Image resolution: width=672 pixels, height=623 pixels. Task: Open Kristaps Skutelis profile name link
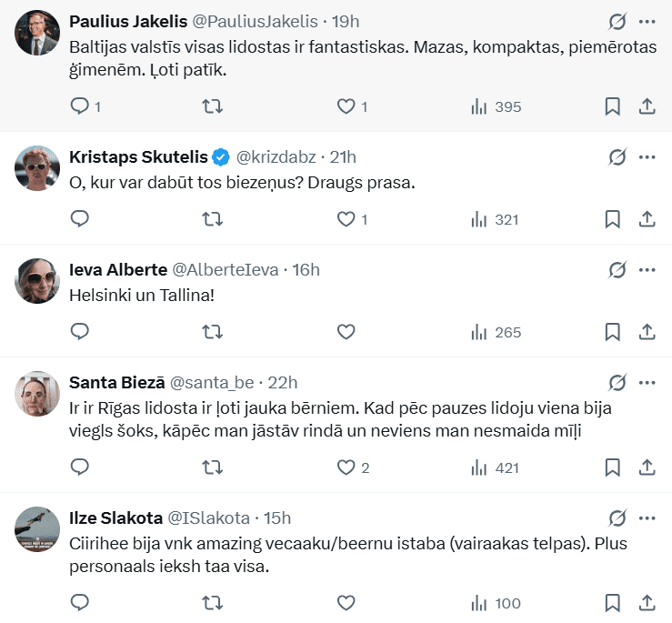(138, 157)
